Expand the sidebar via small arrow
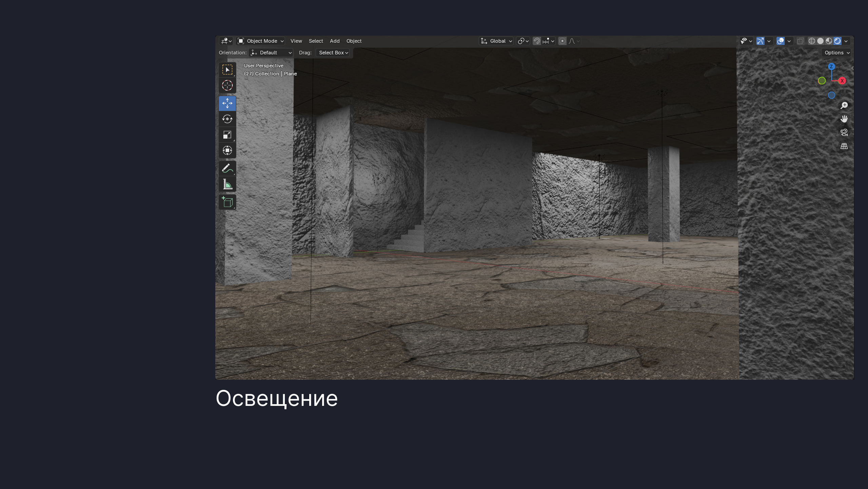Viewport: 868px width, 489px height. point(852,68)
